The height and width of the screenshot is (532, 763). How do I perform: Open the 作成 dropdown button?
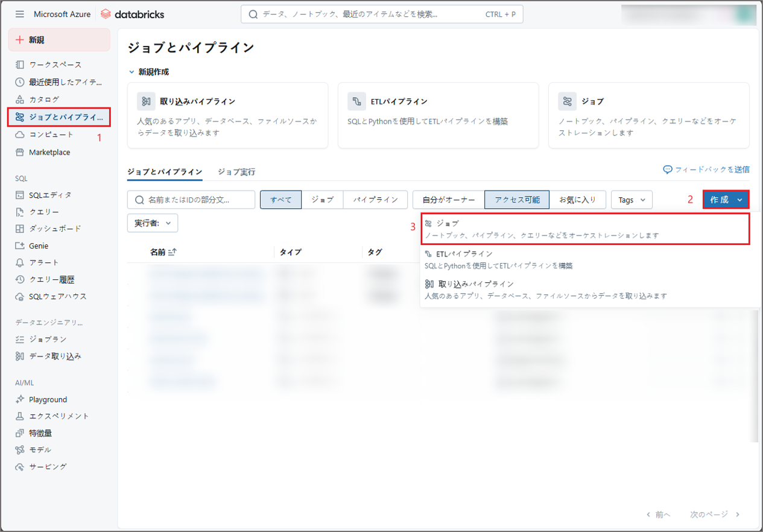pyautogui.click(x=726, y=200)
